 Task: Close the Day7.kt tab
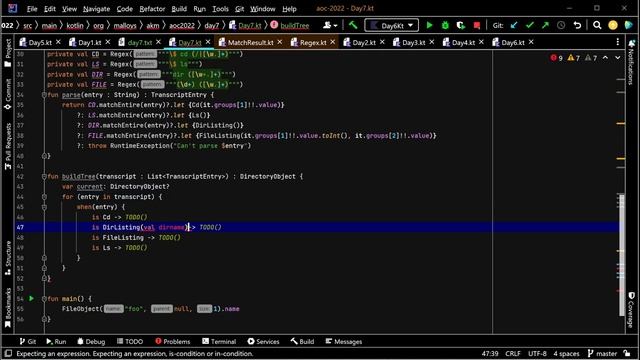[208, 42]
